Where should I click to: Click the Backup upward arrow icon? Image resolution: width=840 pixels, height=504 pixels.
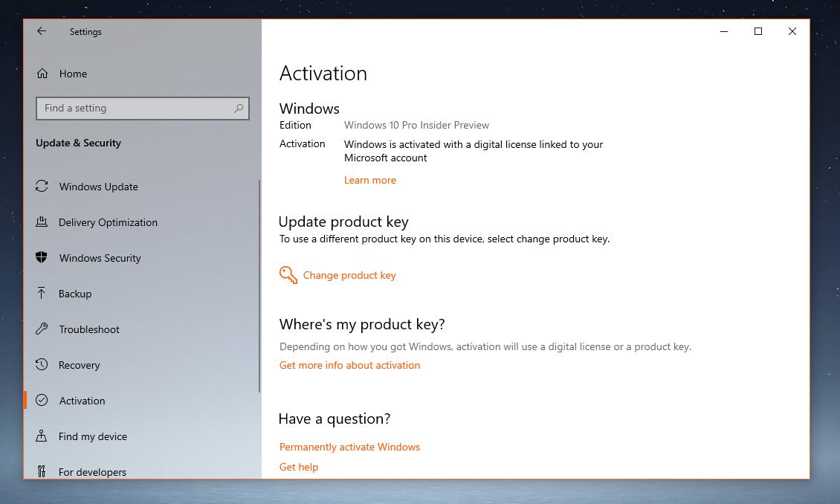click(x=41, y=293)
